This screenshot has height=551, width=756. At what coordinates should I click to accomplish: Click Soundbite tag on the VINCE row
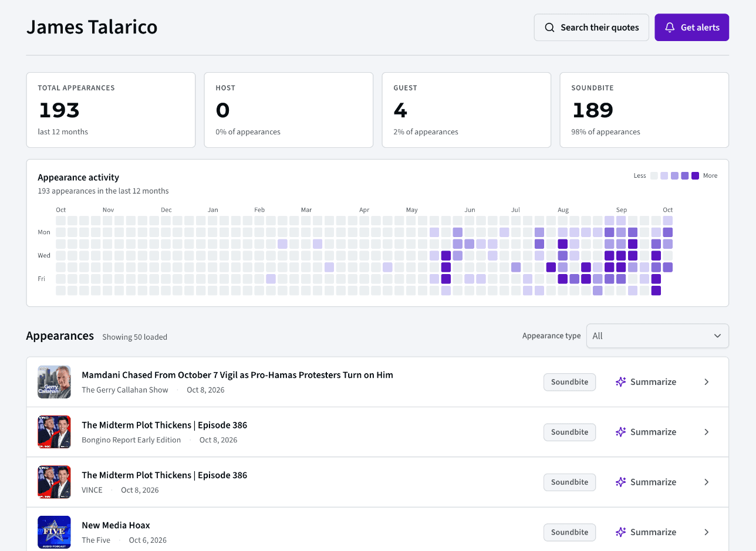click(570, 482)
